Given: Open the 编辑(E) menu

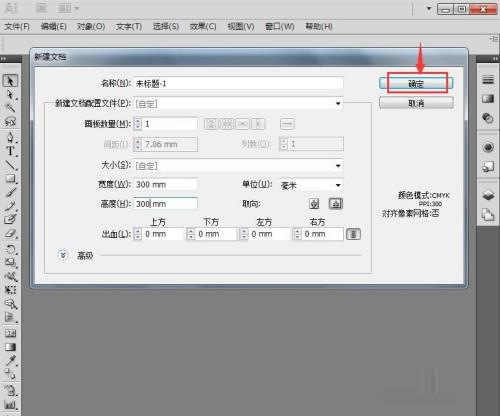Looking at the screenshot, I should click(53, 27).
